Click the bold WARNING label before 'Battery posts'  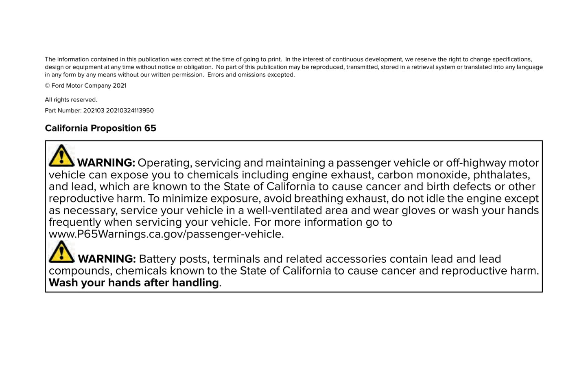[x=107, y=259]
